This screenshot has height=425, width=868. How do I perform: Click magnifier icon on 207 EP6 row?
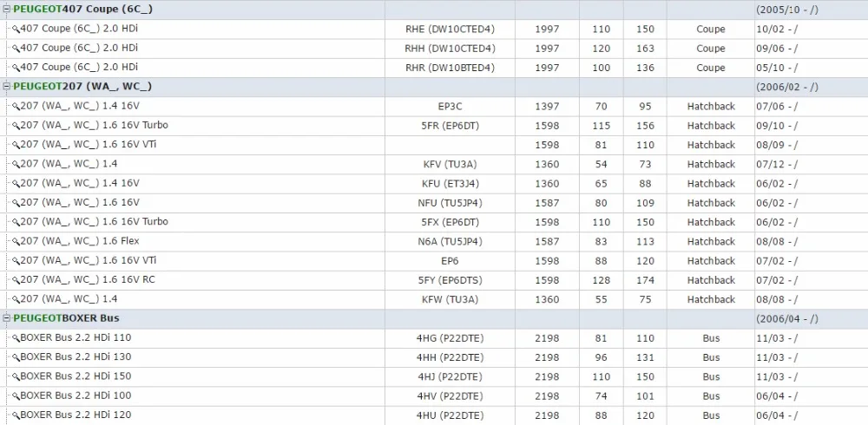point(16,261)
